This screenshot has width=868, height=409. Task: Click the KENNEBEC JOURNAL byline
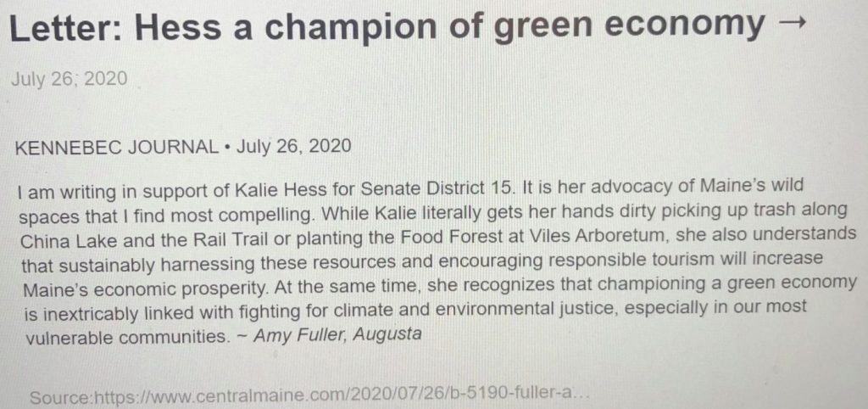tap(116, 148)
